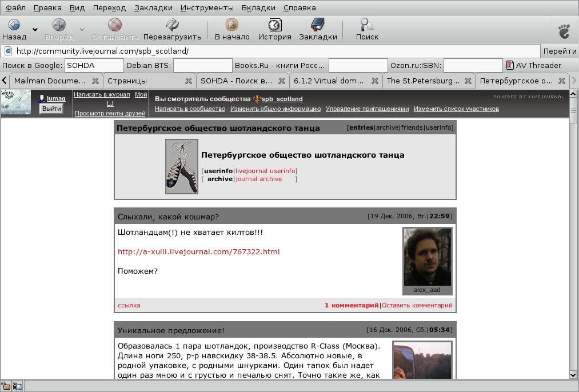Screen dimensions: 579x392
Task: Click the Reload (Перезагрузить) icon
Action: 172,25
